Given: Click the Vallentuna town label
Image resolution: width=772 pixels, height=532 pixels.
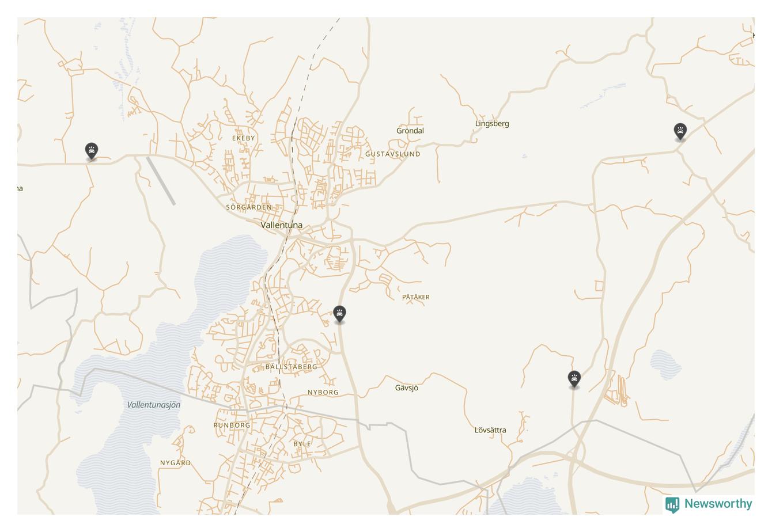Looking at the screenshot, I should point(281,225).
